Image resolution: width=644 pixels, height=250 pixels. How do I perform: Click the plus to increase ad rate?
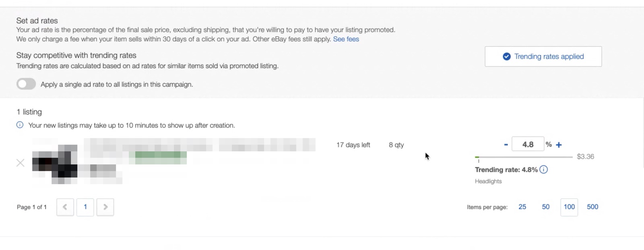(x=559, y=144)
